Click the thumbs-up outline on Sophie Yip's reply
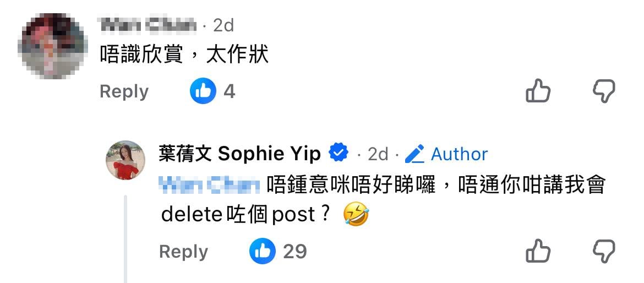 point(538,251)
